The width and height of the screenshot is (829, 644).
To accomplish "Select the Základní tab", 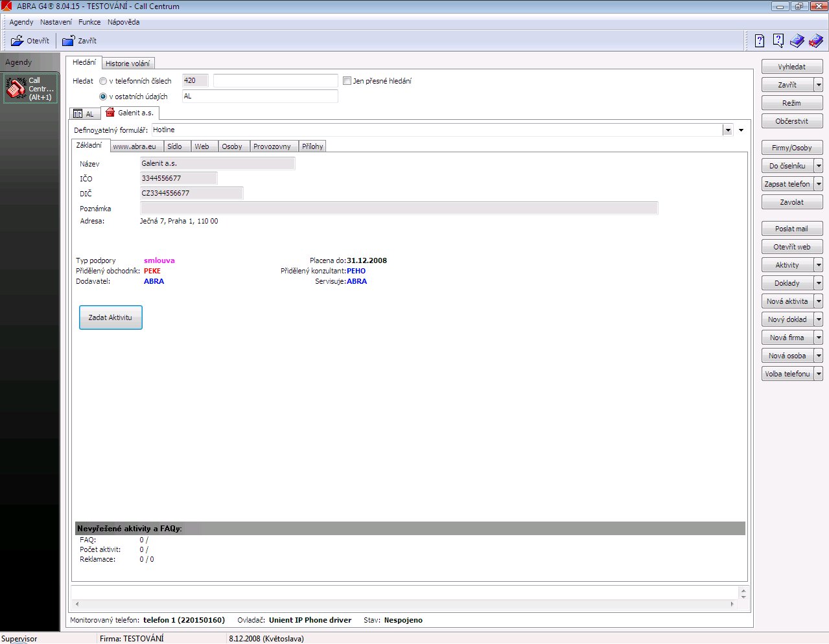I will tap(89, 145).
